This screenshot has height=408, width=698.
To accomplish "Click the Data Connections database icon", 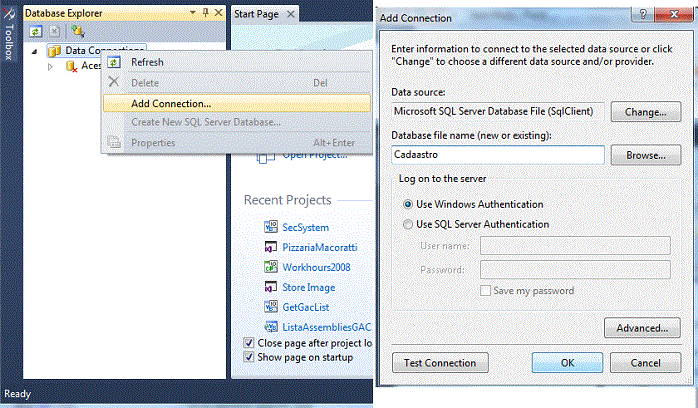I will 55,51.
